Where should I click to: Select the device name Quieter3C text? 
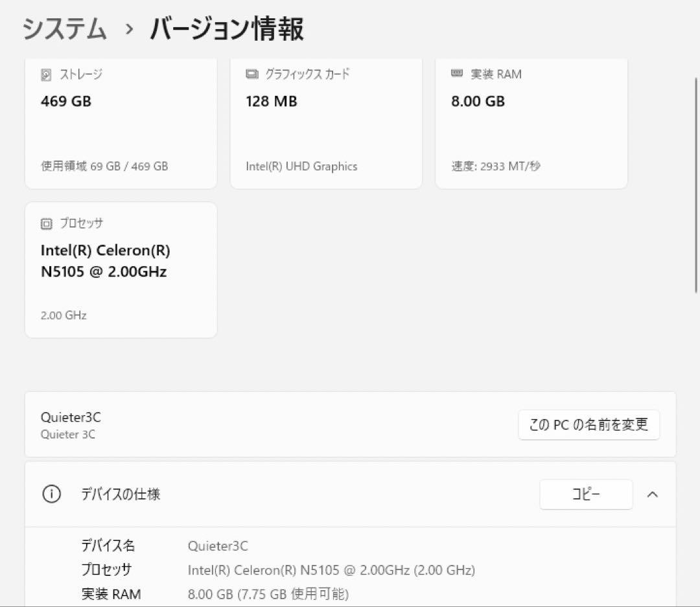(70, 417)
